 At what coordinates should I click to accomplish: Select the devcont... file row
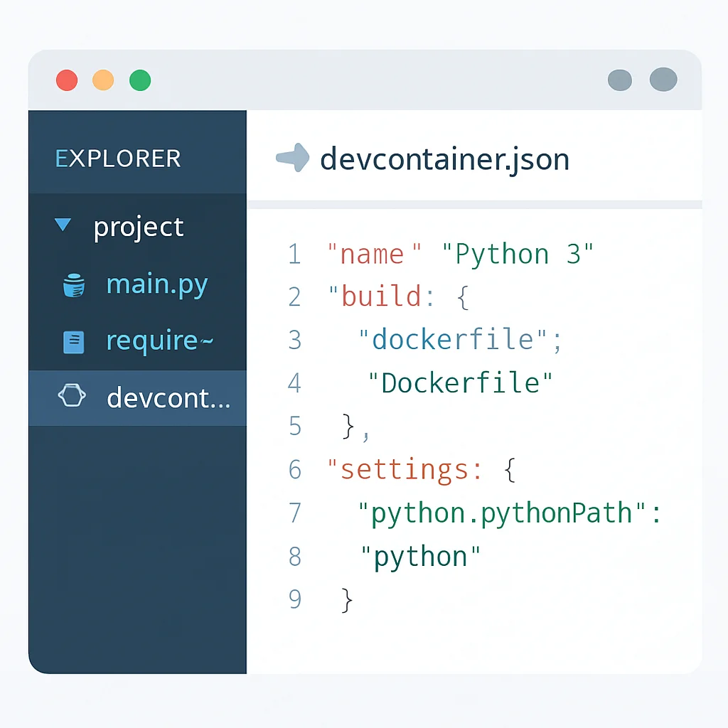click(x=137, y=398)
